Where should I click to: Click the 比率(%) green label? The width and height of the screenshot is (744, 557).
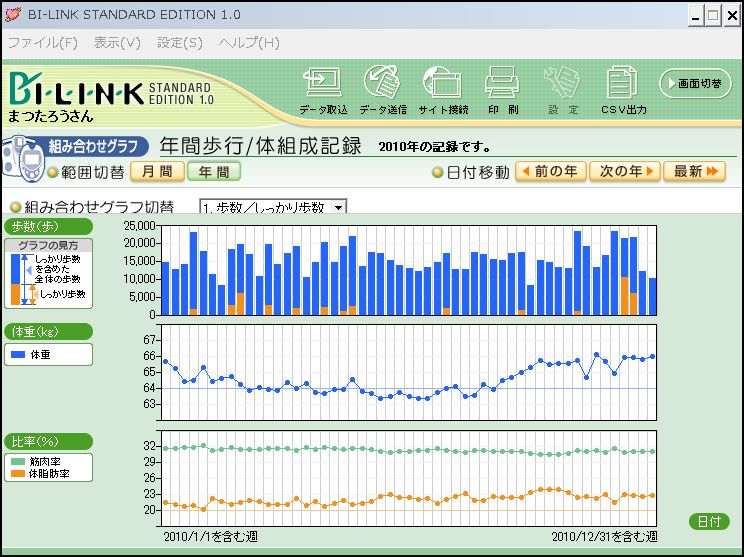[48, 442]
